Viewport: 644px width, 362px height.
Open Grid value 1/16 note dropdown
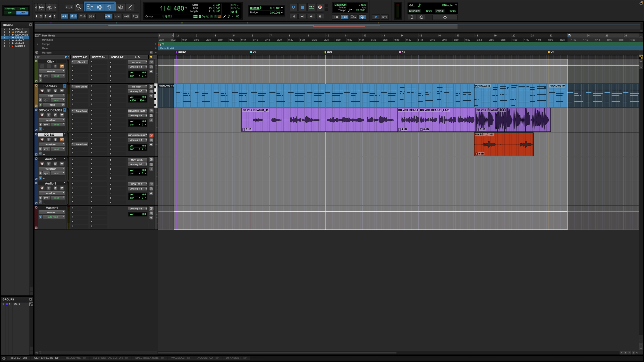[449, 5]
